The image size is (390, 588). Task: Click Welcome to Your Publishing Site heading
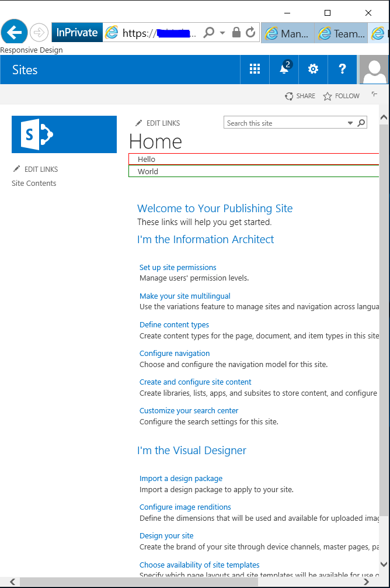(215, 209)
